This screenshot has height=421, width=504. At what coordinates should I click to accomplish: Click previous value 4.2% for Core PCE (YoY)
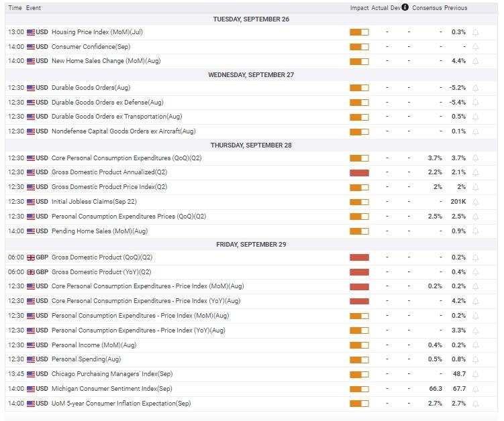click(458, 301)
